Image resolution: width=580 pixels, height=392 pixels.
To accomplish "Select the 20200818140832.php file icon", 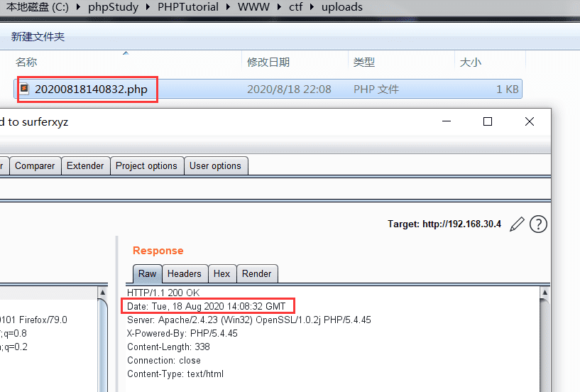I will [24, 89].
